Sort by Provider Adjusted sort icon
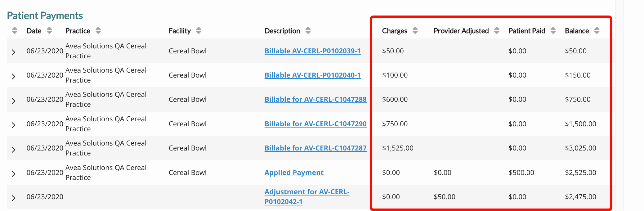The width and height of the screenshot is (644, 211). tap(497, 30)
